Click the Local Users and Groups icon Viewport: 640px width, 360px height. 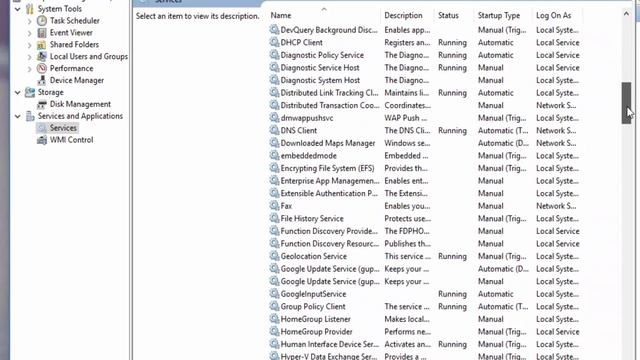pyautogui.click(x=42, y=56)
